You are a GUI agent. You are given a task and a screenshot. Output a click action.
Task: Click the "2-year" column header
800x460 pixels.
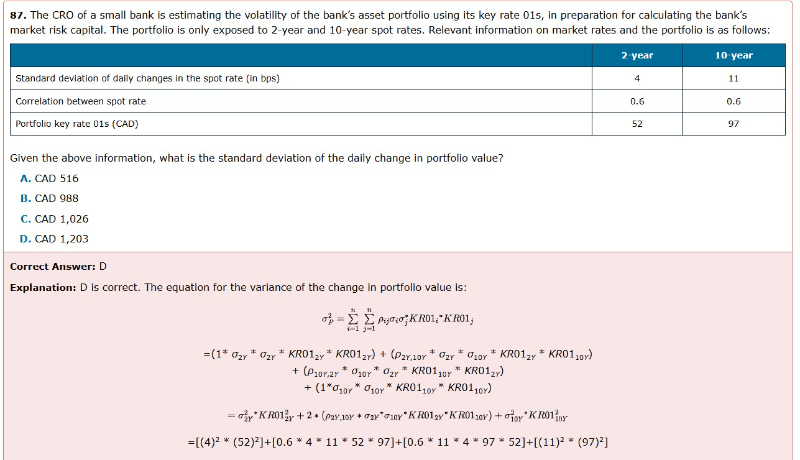pyautogui.click(x=637, y=55)
